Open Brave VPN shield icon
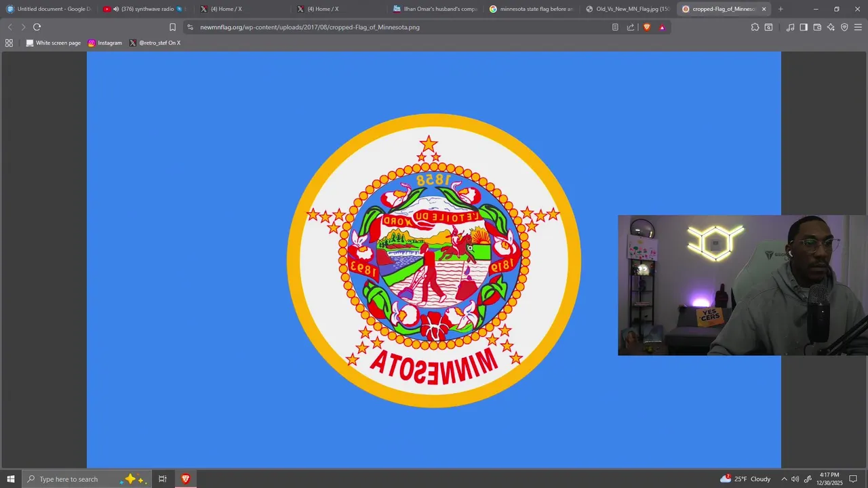This screenshot has height=488, width=868. pos(844,27)
